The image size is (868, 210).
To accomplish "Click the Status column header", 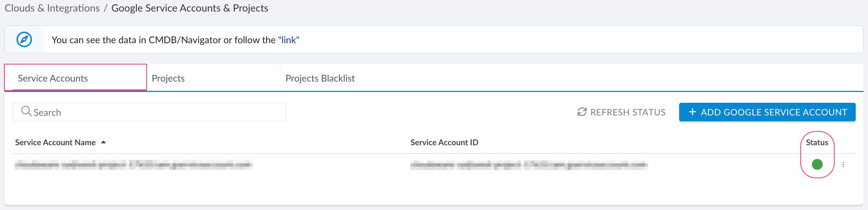I will pos(817,142).
